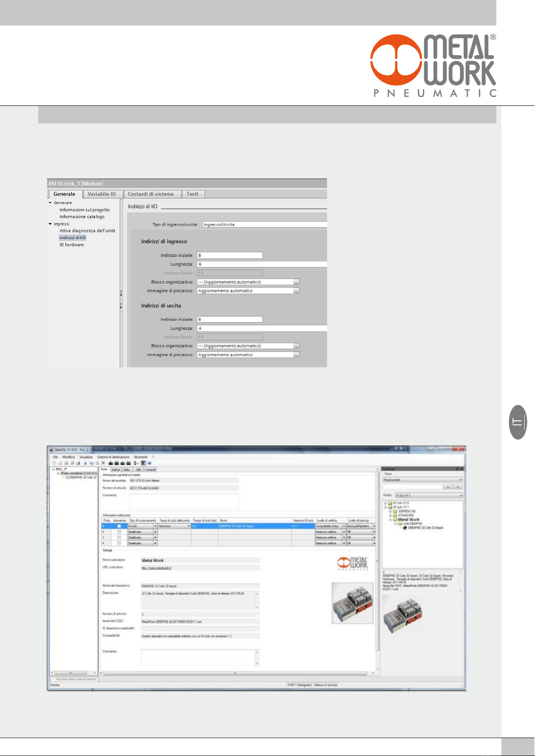Click the catalog search previous button

pyautogui.click(x=447, y=487)
